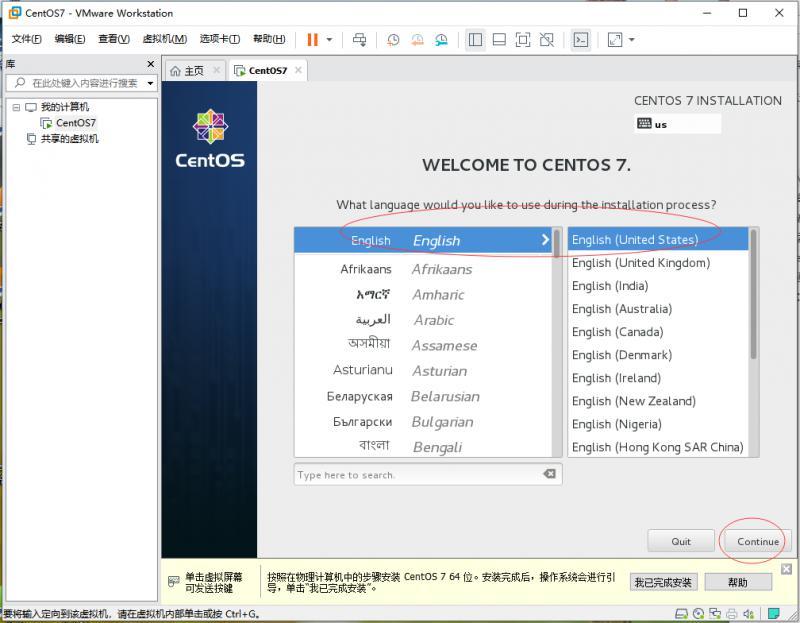Choose English (New Zealand) locale

tap(658, 401)
